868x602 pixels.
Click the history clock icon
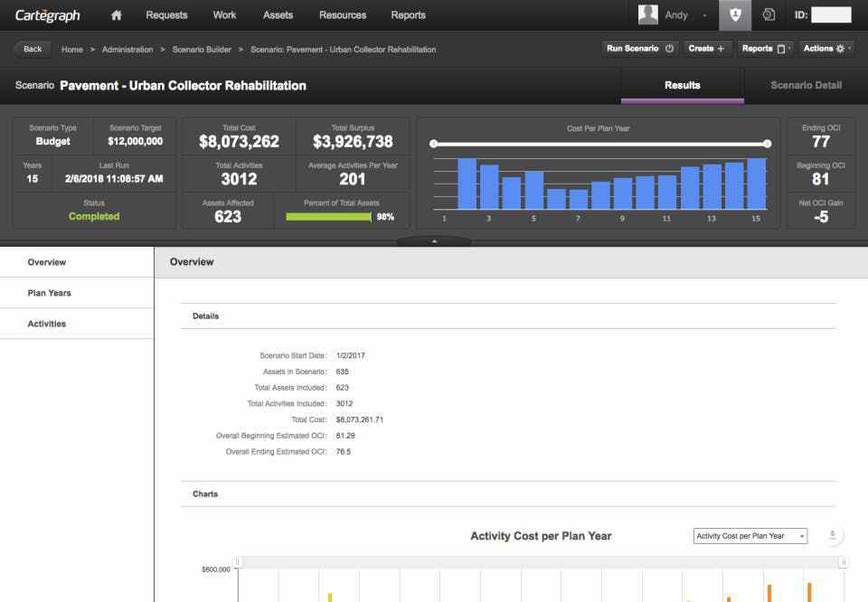(769, 14)
